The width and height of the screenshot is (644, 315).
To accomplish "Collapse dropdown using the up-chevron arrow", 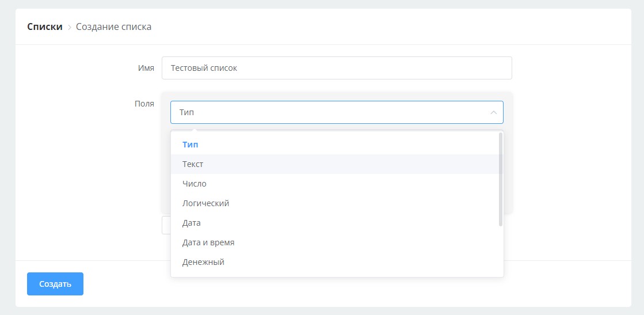I will click(493, 112).
